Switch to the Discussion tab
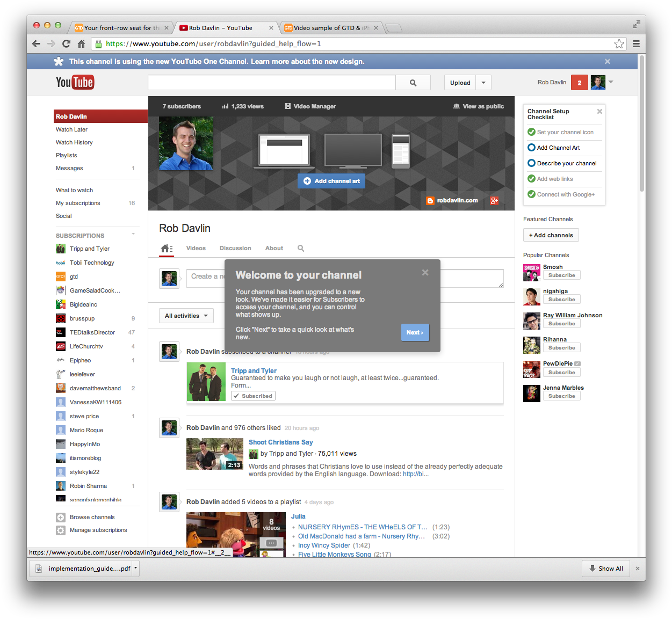This screenshot has height=619, width=672. click(x=235, y=249)
